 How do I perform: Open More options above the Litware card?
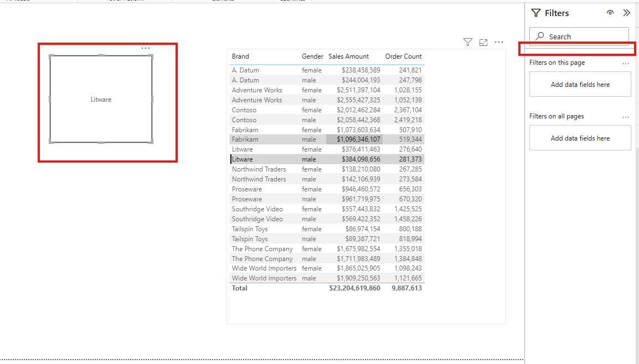tap(146, 48)
